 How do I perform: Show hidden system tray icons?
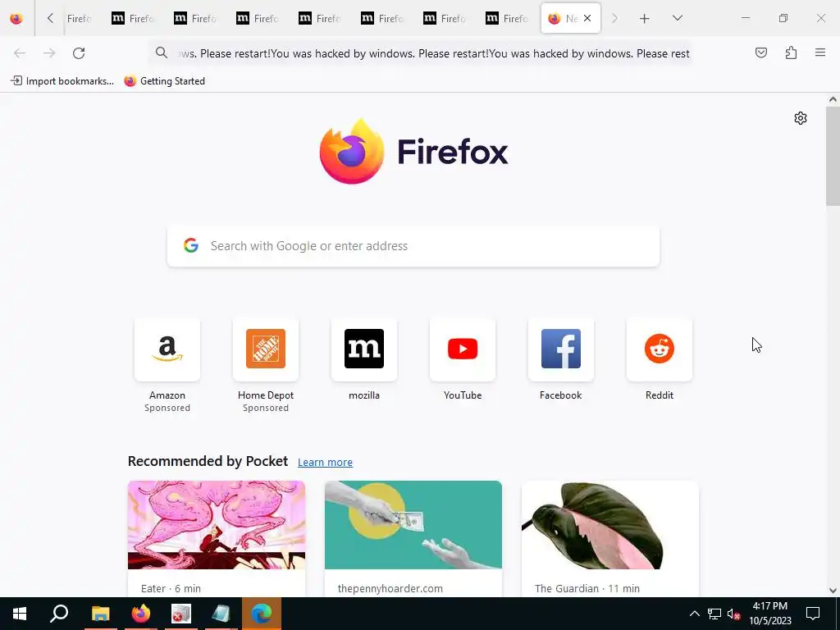pos(694,614)
